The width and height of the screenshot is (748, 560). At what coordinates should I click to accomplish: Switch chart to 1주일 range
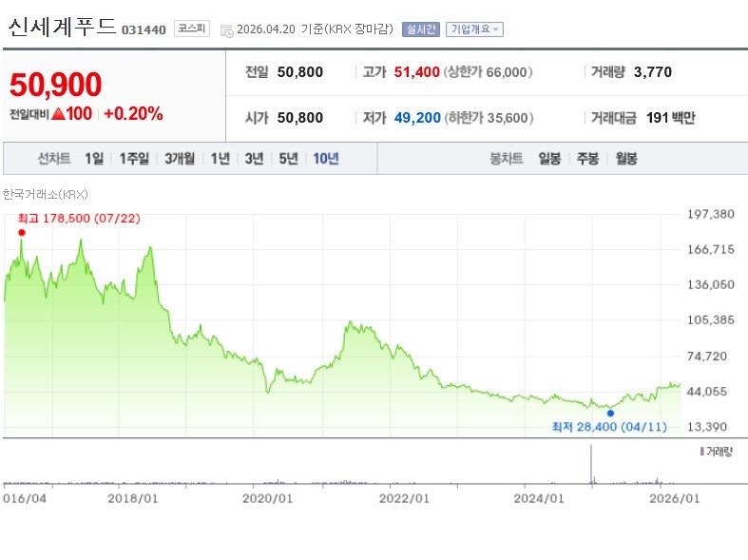coord(135,159)
